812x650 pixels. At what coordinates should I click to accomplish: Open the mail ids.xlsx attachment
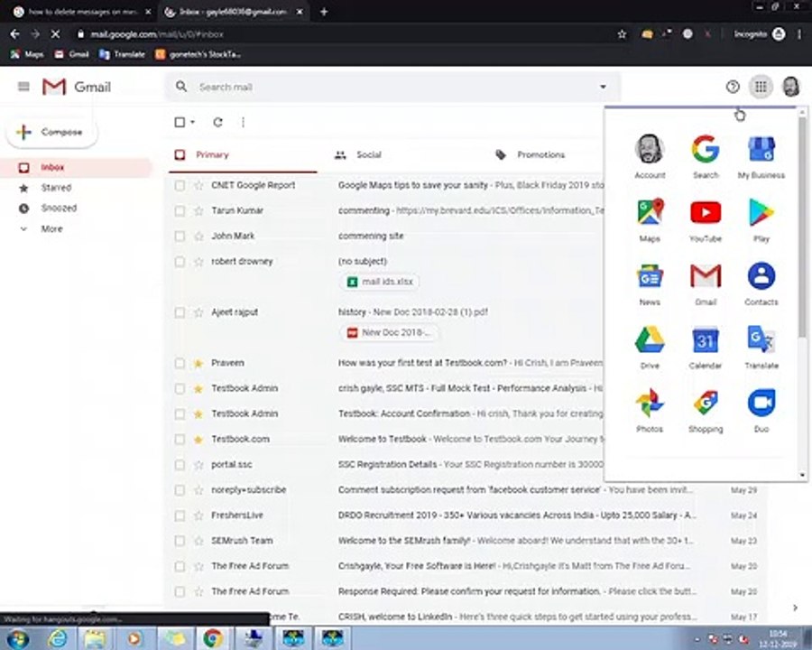click(x=380, y=282)
